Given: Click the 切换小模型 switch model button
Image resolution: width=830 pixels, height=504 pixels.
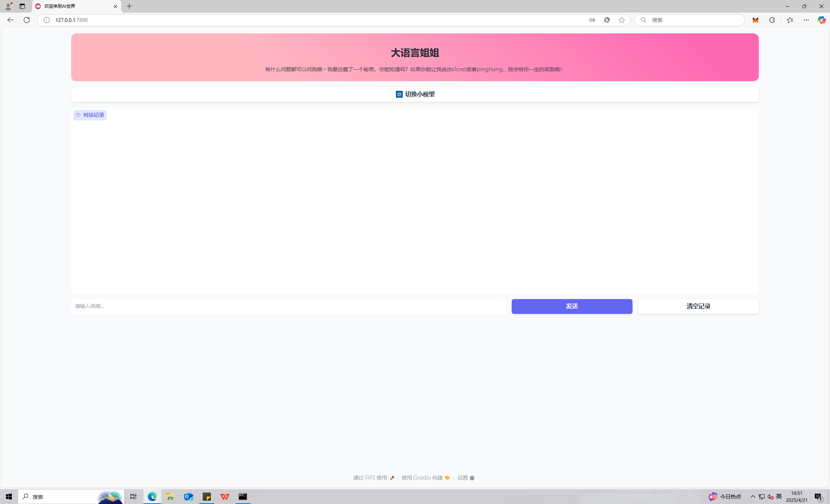Looking at the screenshot, I should coord(415,94).
